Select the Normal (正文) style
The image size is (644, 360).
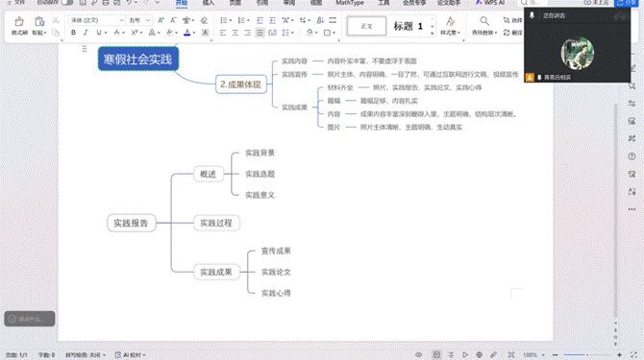(366, 26)
